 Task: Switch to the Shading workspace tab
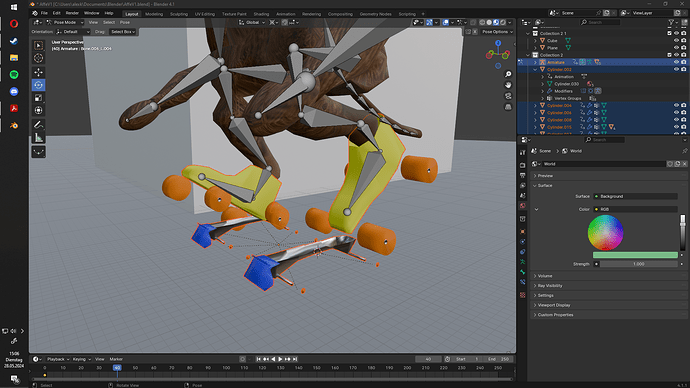click(x=261, y=14)
